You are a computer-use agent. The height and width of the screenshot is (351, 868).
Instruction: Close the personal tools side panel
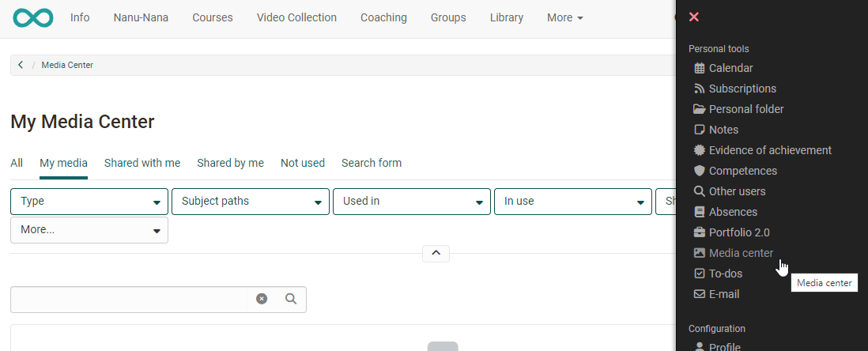694,17
